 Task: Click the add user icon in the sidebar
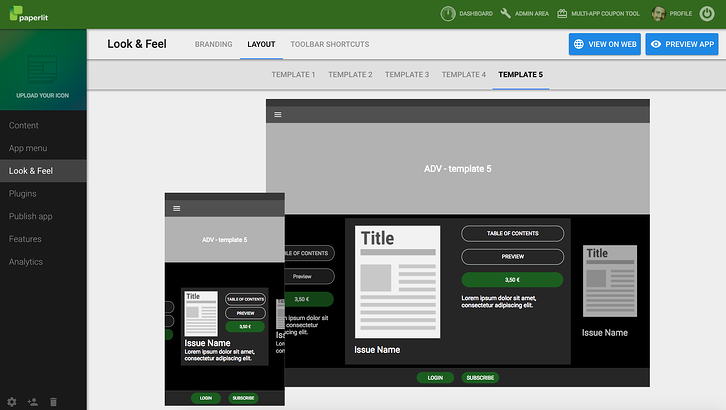click(33, 402)
